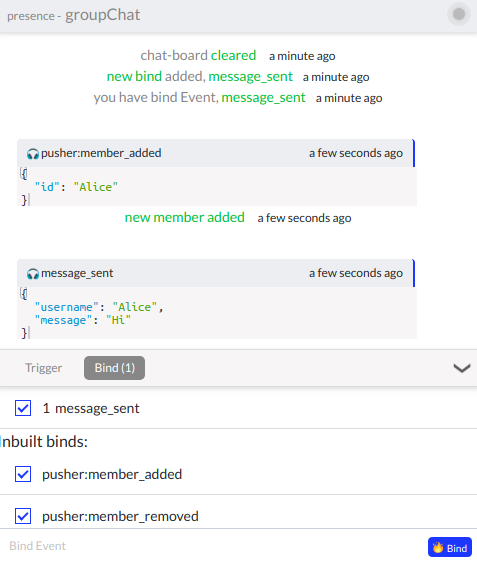Click the fire icon on Bind button

[x=438, y=547]
